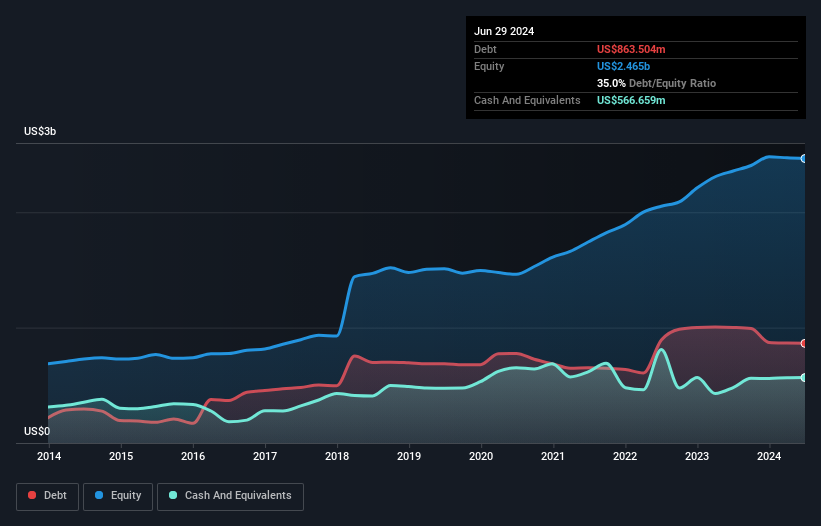Click the 35.0% Debt/Equity Ratio text
This screenshot has height=526, width=821.
[x=656, y=83]
